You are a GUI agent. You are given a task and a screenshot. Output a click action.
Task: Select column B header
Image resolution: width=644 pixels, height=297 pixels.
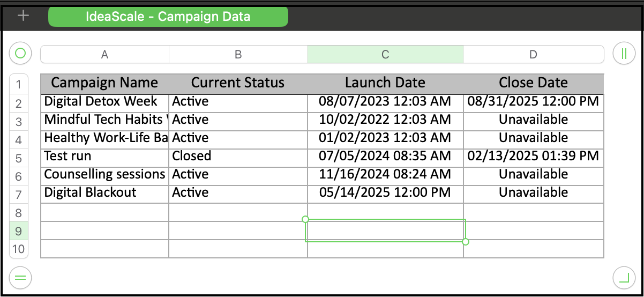tap(238, 54)
